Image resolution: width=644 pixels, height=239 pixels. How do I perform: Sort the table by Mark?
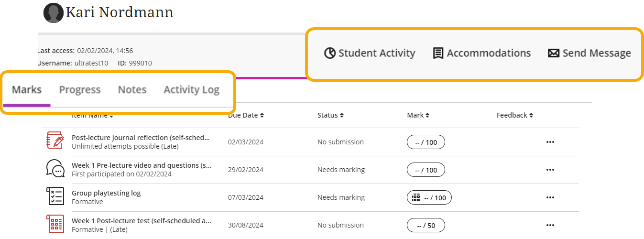click(x=418, y=115)
